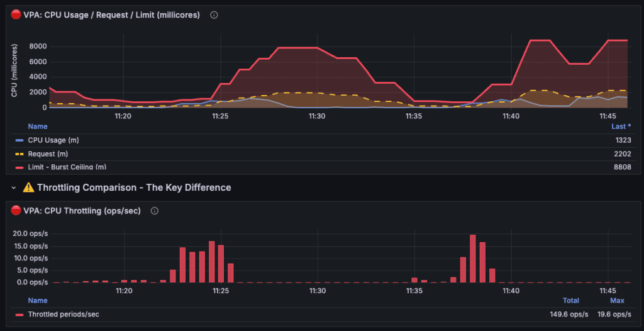Sort by Name in the CPU Usage panel legend

coord(38,126)
